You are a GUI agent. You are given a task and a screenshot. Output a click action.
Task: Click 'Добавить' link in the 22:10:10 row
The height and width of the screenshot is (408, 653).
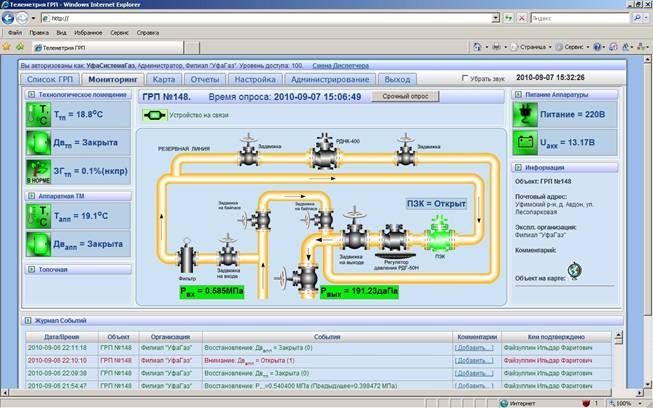pyautogui.click(x=474, y=360)
